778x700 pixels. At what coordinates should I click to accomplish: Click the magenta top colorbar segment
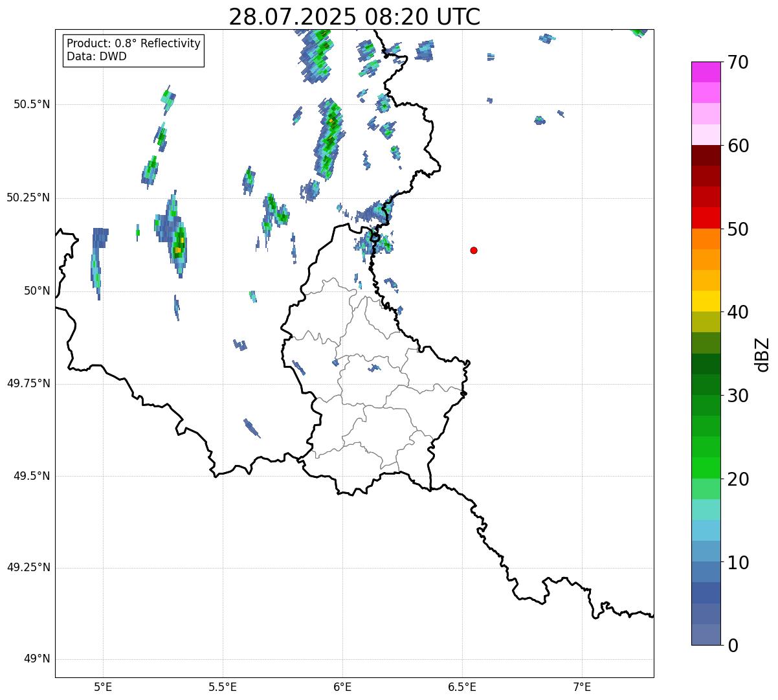coord(706,72)
